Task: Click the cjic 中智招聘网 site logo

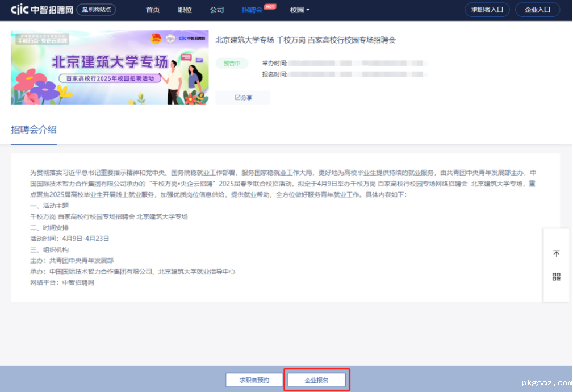Action: tap(37, 10)
